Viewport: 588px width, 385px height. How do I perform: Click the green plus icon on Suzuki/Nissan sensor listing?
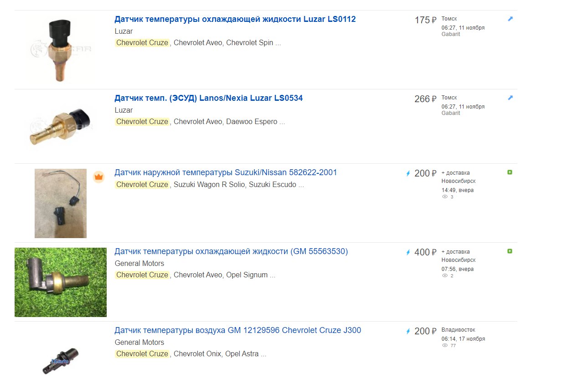point(510,172)
